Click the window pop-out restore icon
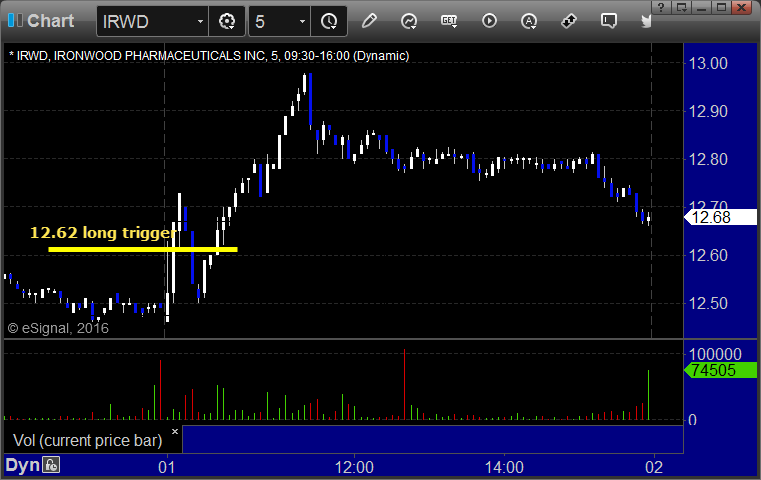The image size is (761, 480). (681, 7)
